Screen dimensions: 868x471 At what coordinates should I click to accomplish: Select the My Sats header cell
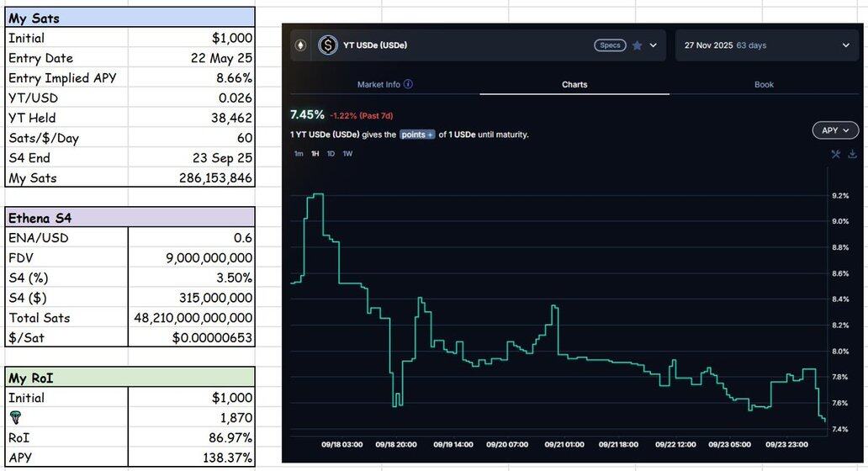130,18
